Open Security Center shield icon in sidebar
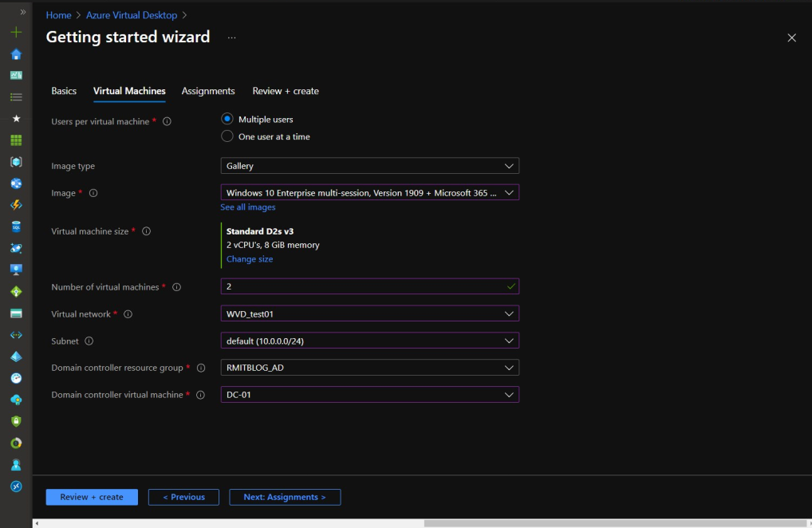812x528 pixels. [16, 421]
